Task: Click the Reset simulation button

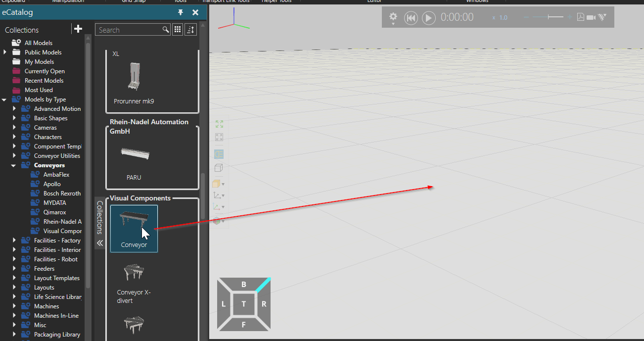Action: coord(411,17)
